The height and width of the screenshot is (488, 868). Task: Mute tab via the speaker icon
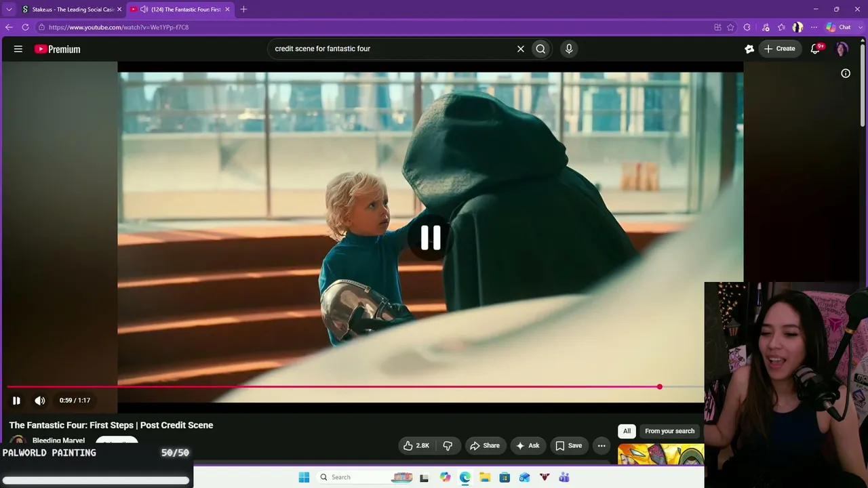coord(144,9)
